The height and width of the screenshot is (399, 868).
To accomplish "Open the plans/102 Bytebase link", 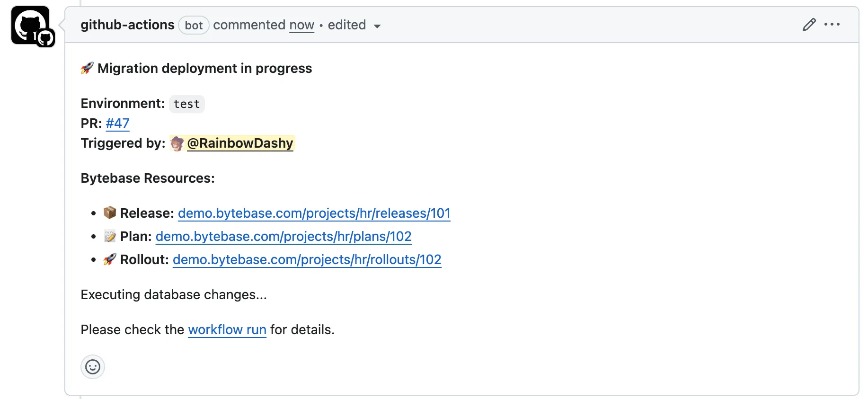I will (283, 237).
